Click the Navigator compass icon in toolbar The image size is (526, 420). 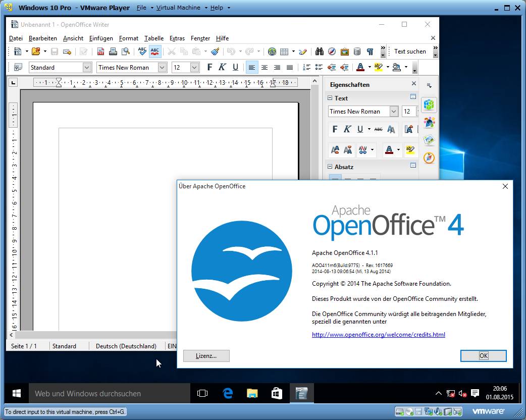pyautogui.click(x=332, y=51)
